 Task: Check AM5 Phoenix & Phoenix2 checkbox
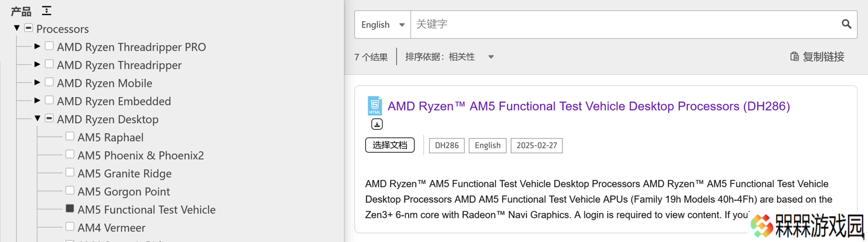(x=70, y=154)
